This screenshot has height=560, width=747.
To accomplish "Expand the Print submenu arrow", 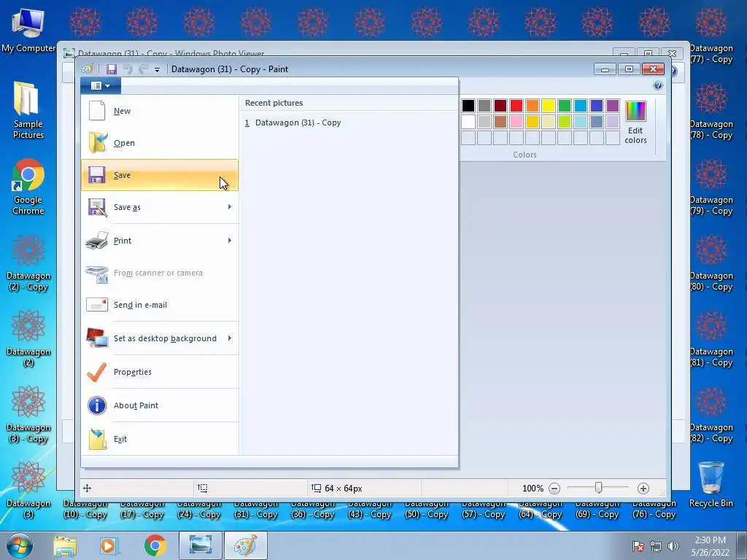I will 230,241.
